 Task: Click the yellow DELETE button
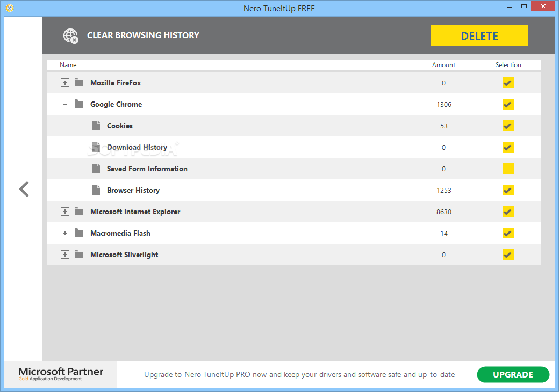point(479,35)
